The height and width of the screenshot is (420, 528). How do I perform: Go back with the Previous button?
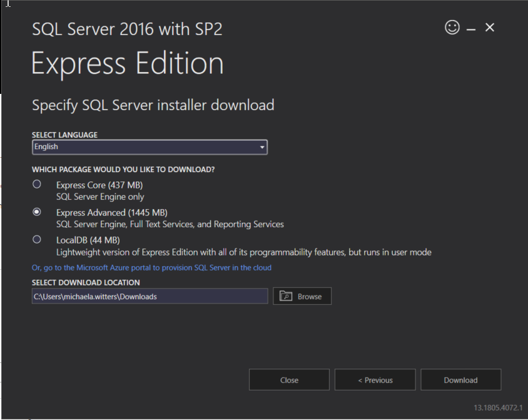click(375, 380)
